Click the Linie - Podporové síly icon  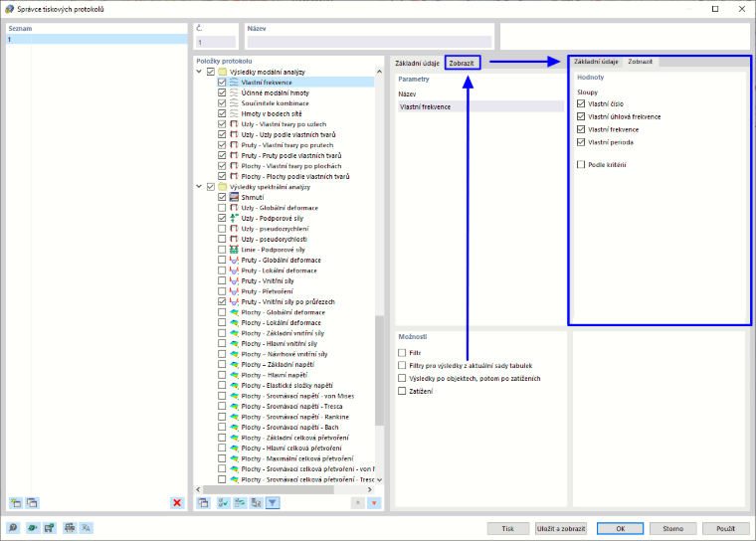tap(234, 250)
